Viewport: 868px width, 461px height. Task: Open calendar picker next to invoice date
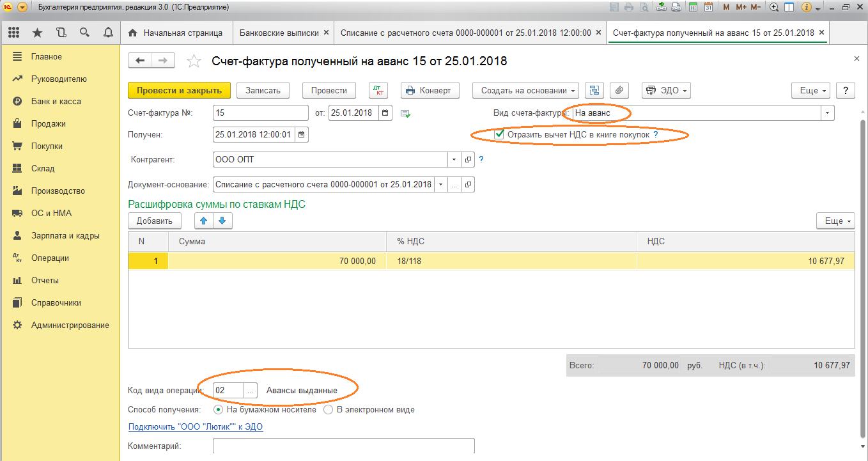click(x=385, y=114)
